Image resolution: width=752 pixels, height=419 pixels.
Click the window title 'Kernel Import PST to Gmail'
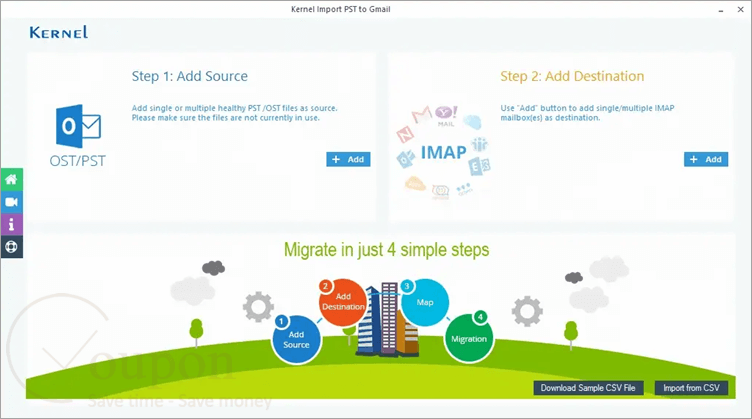(341, 9)
